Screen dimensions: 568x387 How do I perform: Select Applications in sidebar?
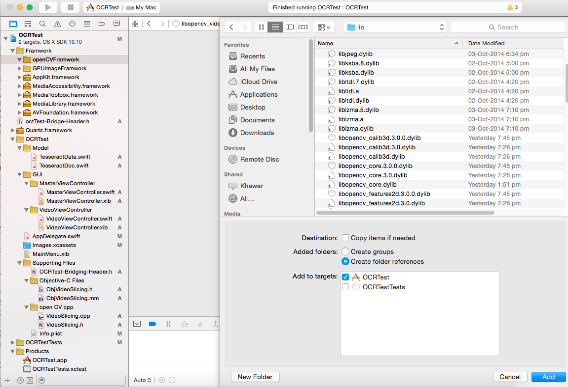(259, 95)
